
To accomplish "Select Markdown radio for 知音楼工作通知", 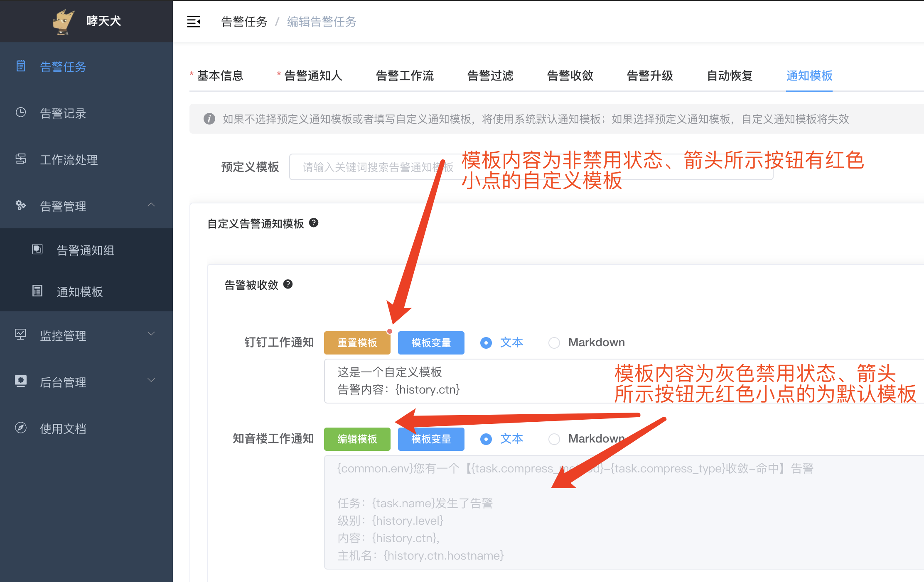I will [554, 439].
